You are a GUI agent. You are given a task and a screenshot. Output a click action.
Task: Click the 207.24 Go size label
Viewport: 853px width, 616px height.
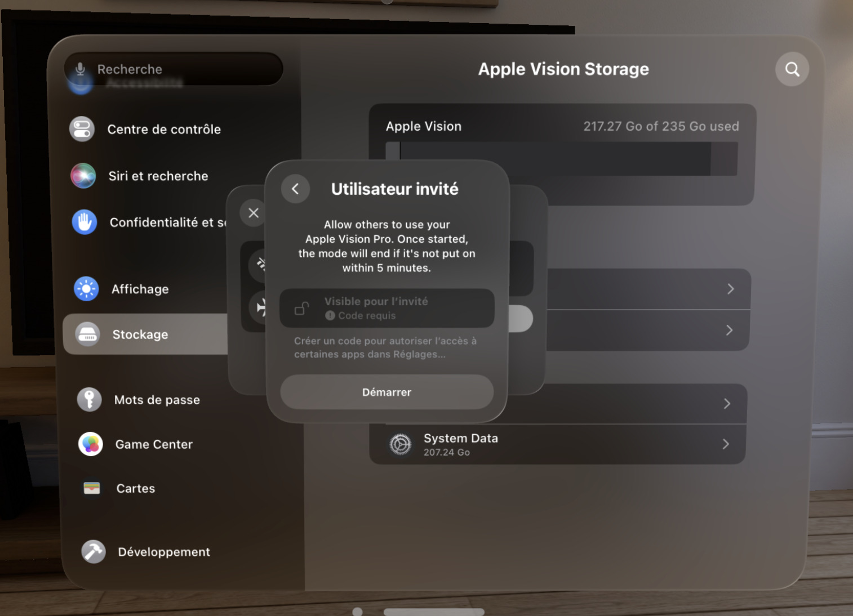[447, 452]
